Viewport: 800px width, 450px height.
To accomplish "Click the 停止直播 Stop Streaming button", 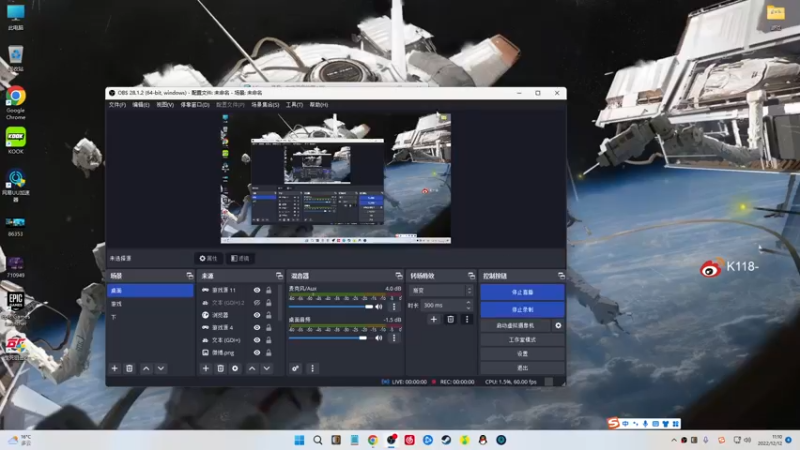I will click(522, 292).
